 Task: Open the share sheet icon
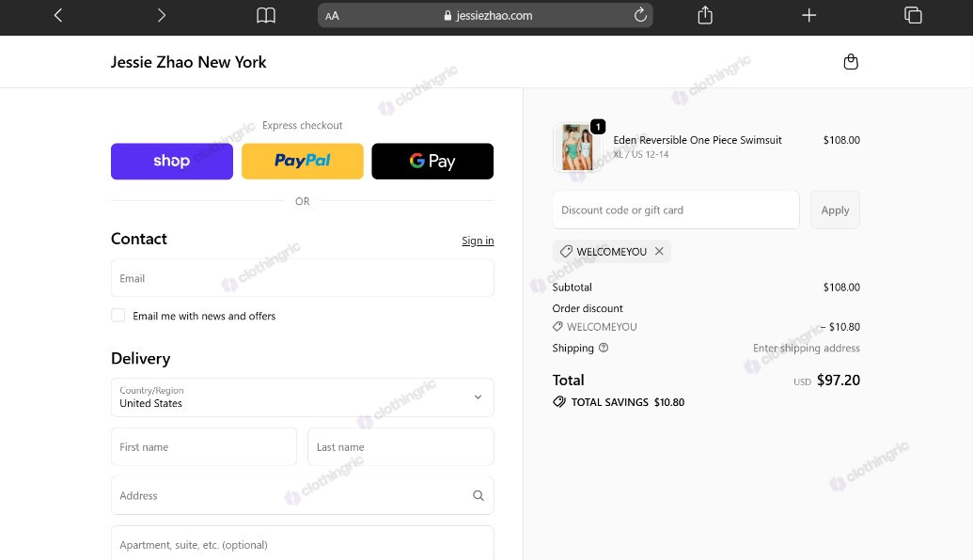tap(705, 15)
